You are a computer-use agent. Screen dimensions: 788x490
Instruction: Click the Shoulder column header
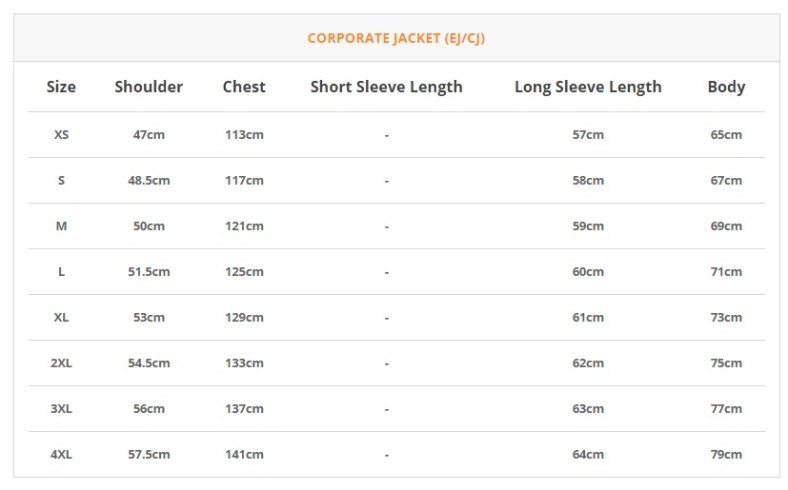click(149, 87)
